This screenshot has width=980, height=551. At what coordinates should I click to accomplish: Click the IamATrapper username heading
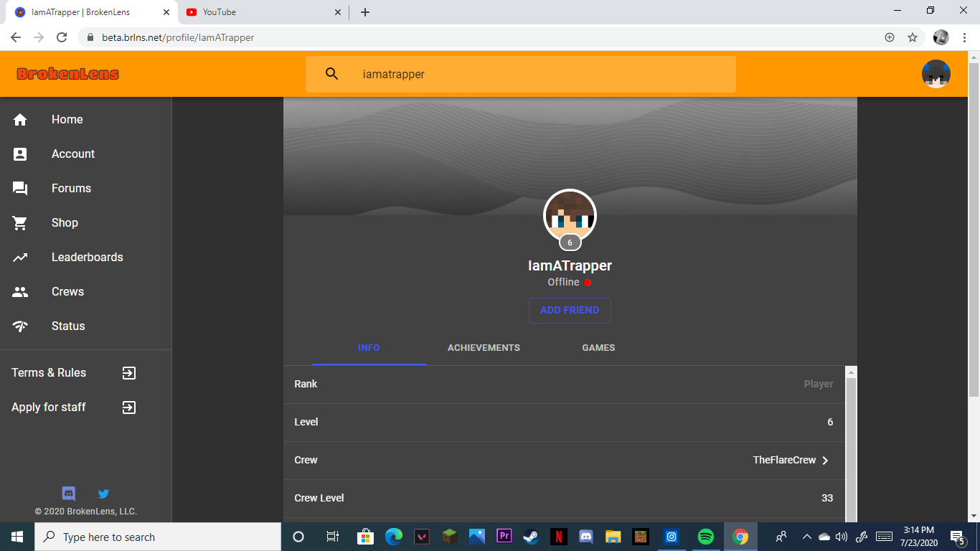click(x=570, y=265)
